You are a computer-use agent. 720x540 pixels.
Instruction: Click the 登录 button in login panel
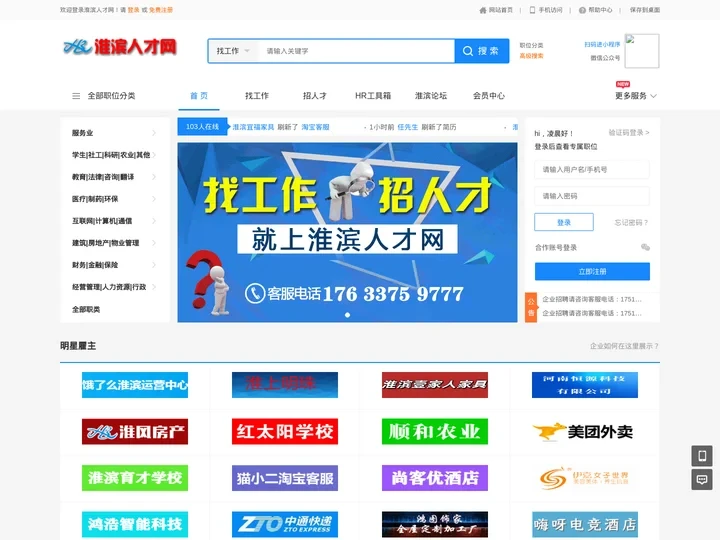[564, 222]
